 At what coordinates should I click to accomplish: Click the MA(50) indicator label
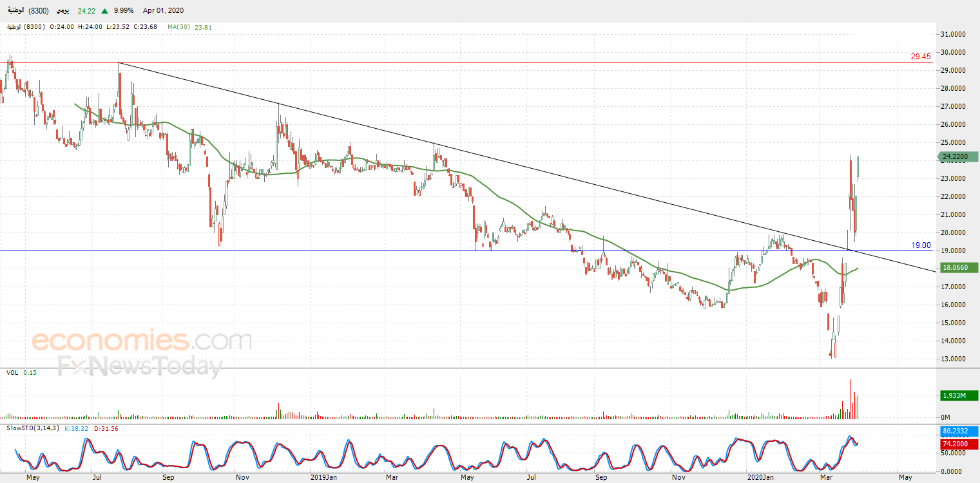pos(179,27)
